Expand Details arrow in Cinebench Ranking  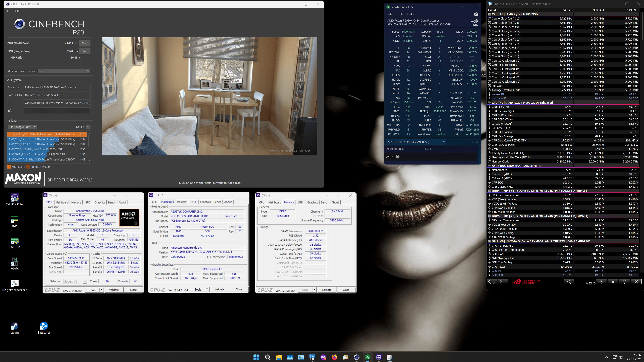(88, 127)
